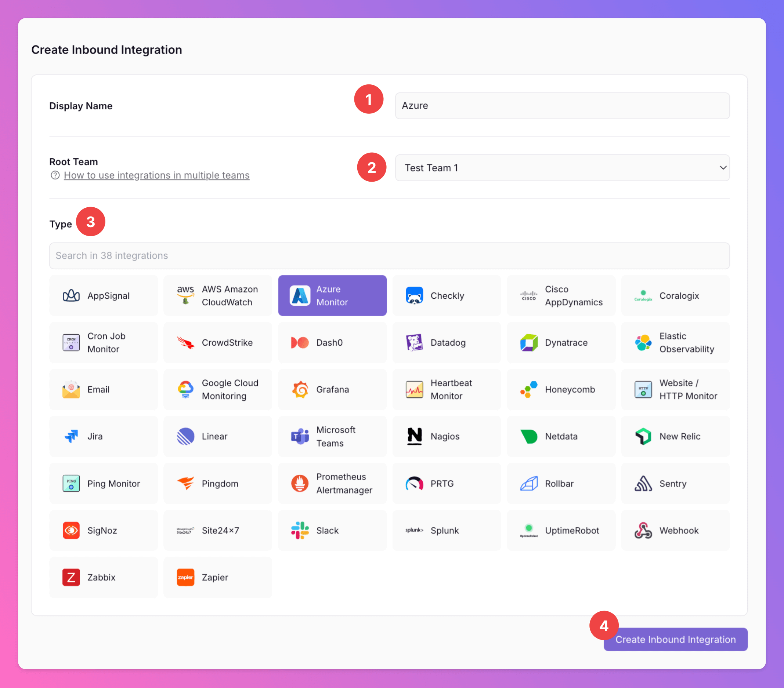
Task: Select the Azure Monitor type tile
Action: tap(332, 295)
